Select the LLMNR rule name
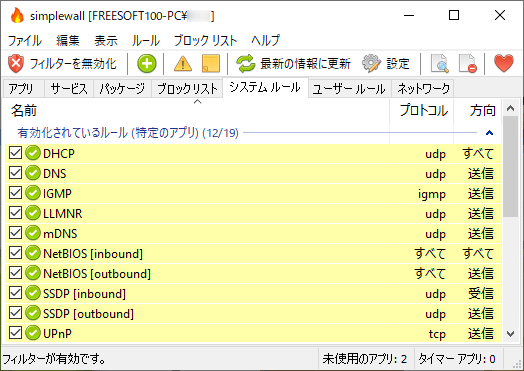Image resolution: width=524 pixels, height=371 pixels. point(62,214)
